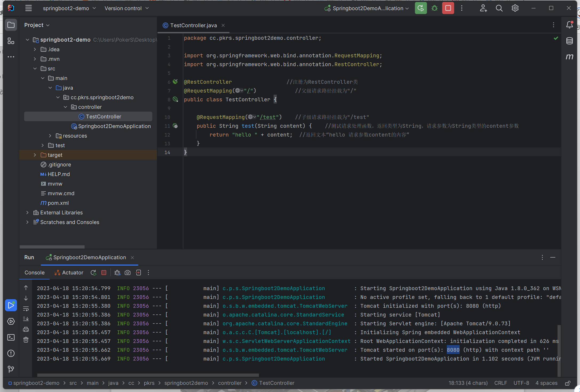Open the Run tool window icon
Image resolution: width=580 pixels, height=392 pixels.
tap(11, 305)
